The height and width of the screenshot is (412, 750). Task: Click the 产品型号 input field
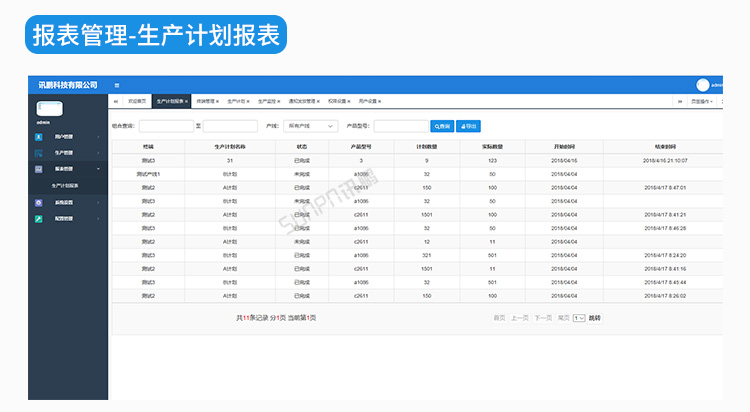tap(400, 126)
